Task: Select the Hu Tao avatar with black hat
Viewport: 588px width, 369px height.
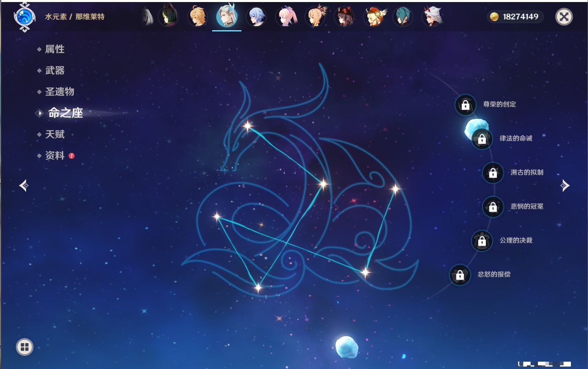Action: click(344, 17)
